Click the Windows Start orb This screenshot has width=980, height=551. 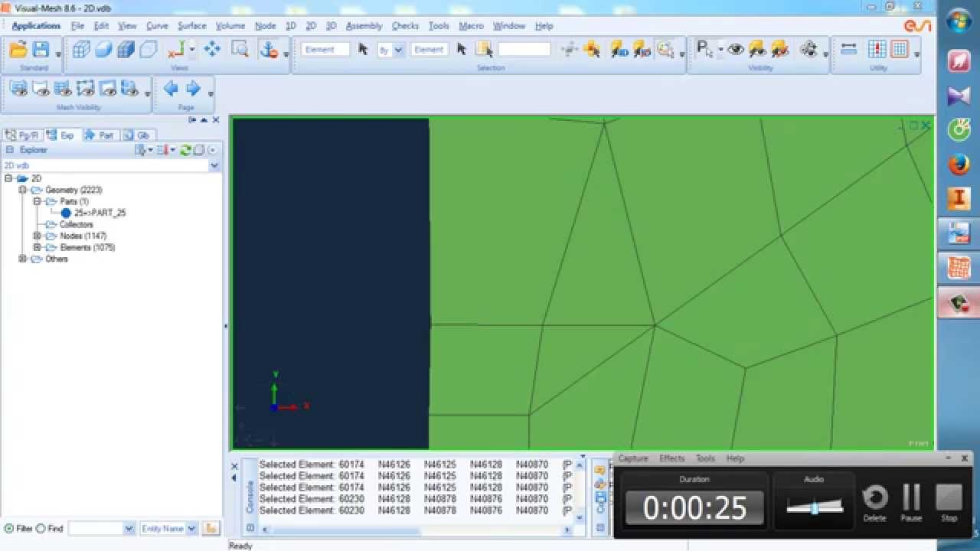coord(959,21)
